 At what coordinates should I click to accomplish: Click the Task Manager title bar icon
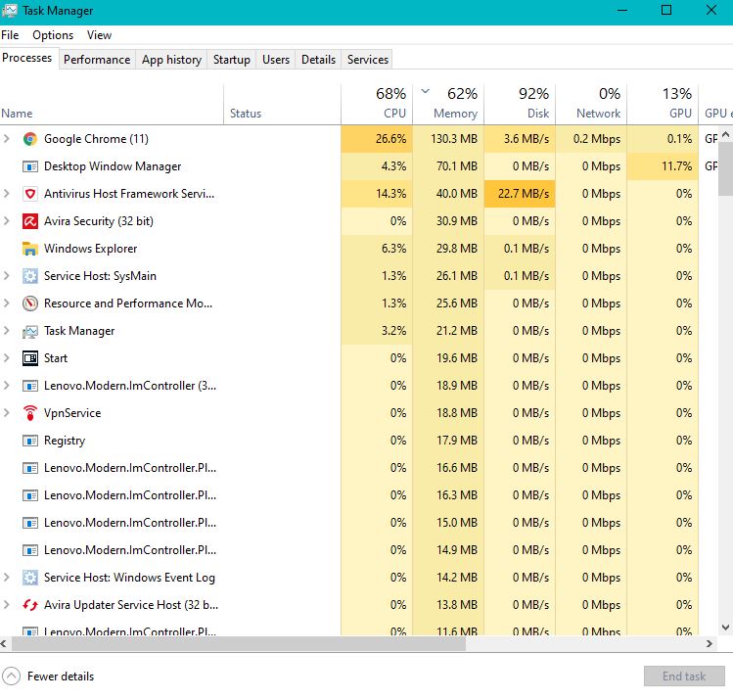tap(10, 11)
